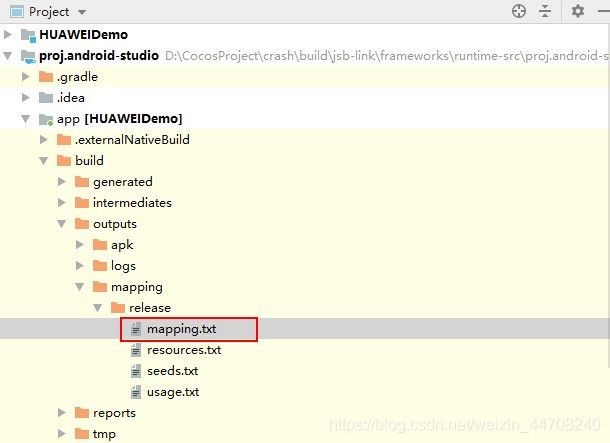610x443 pixels.
Task: Click the mapping.txt file icon
Action: [x=135, y=329]
